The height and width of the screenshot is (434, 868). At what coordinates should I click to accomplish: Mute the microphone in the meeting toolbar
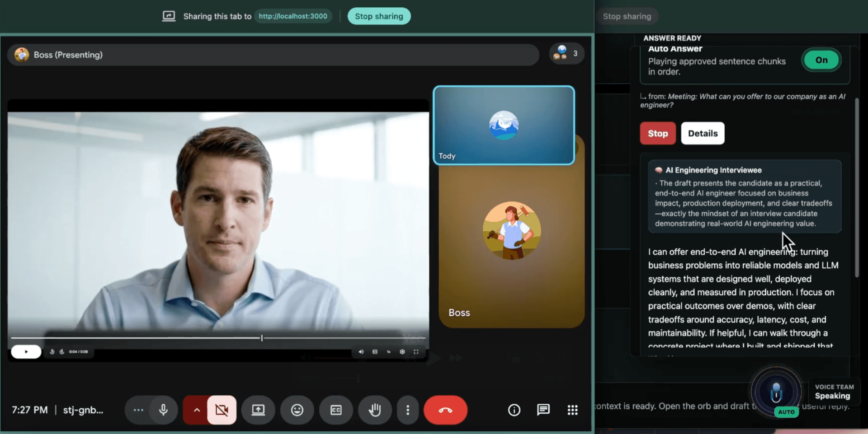[x=163, y=410]
